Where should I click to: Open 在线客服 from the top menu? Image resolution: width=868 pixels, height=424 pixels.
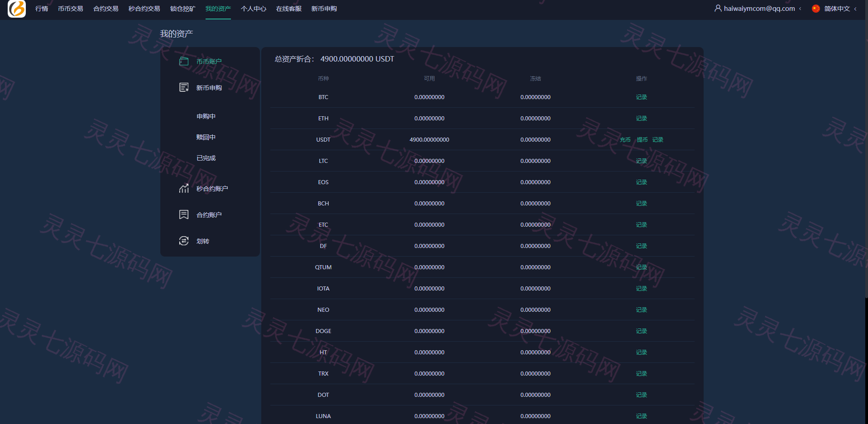point(289,9)
